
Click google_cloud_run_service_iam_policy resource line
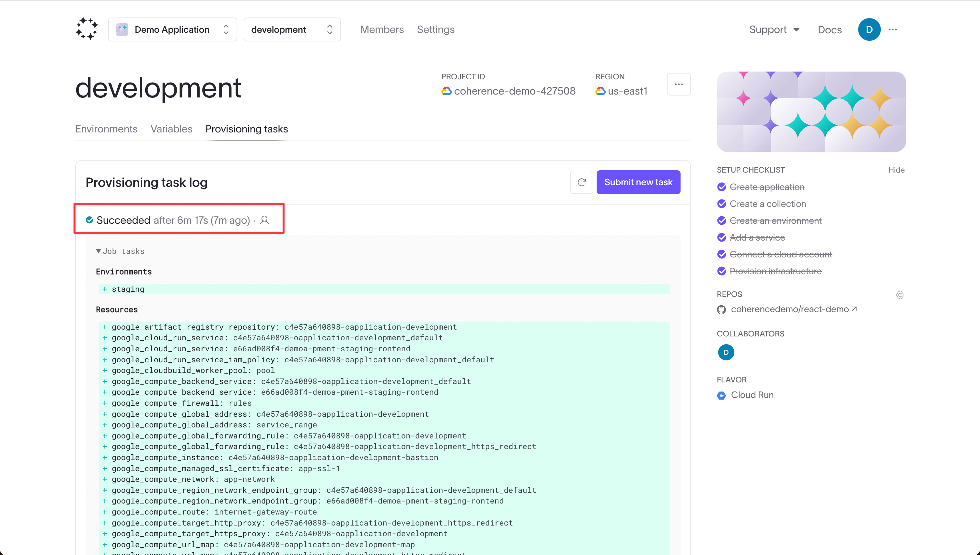[384, 360]
